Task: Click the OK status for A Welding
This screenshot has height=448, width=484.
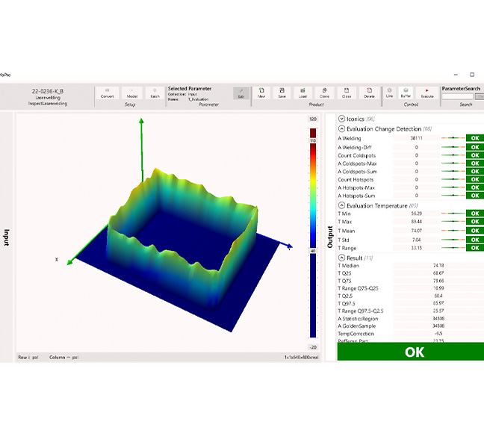Action: pyautogui.click(x=474, y=138)
